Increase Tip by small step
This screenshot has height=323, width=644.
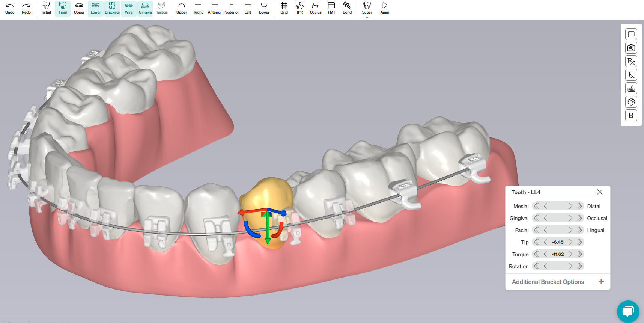click(571, 242)
